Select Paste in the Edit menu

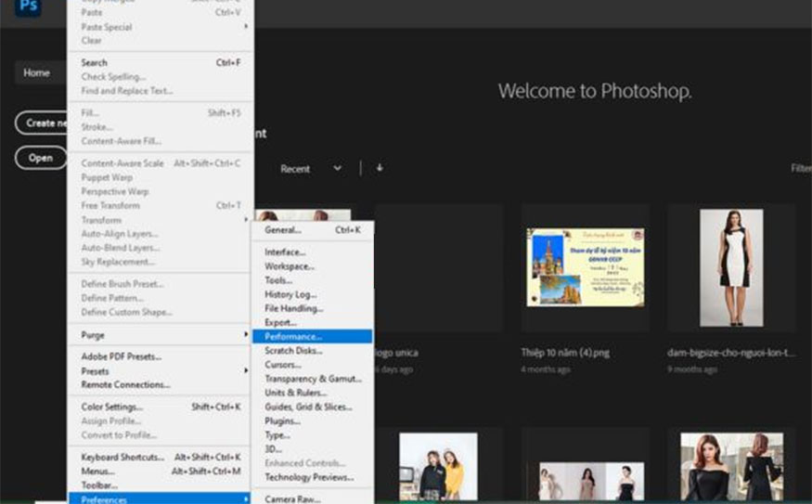click(161, 12)
